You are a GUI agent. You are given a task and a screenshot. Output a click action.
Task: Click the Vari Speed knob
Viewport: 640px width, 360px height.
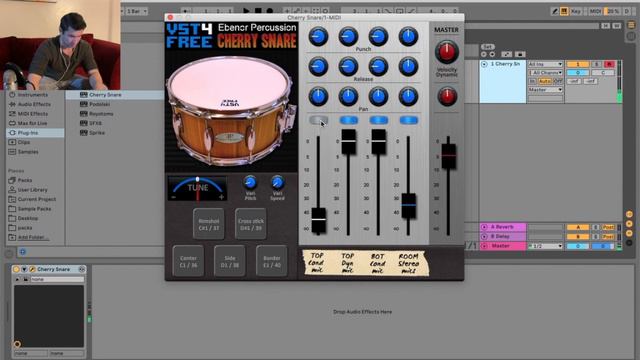point(277,182)
